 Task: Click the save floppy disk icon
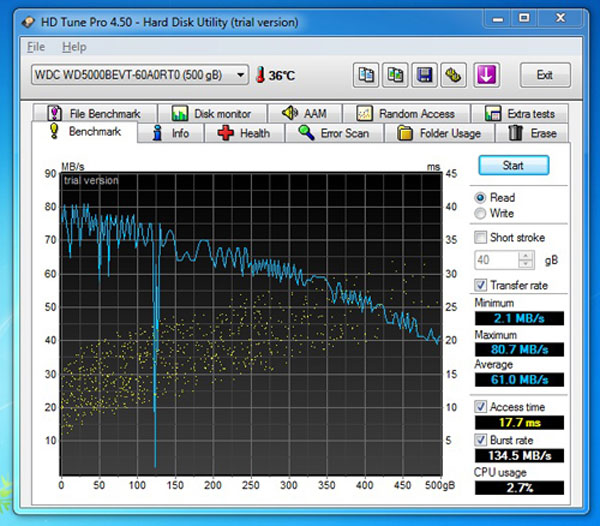(425, 75)
